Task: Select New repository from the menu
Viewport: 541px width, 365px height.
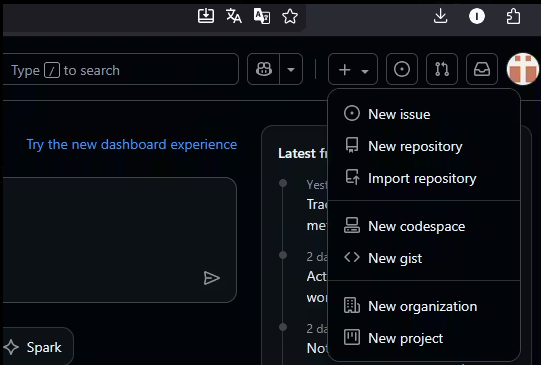Action: [424, 146]
